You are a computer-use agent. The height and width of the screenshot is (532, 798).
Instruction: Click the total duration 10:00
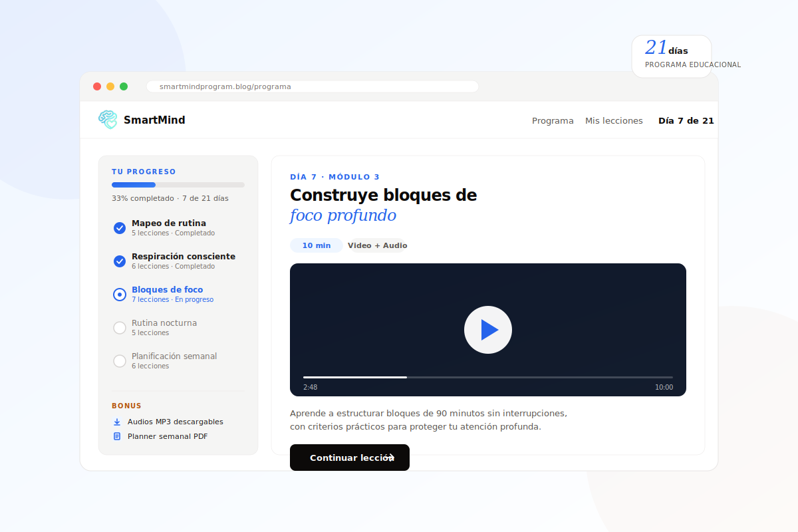pyautogui.click(x=664, y=387)
